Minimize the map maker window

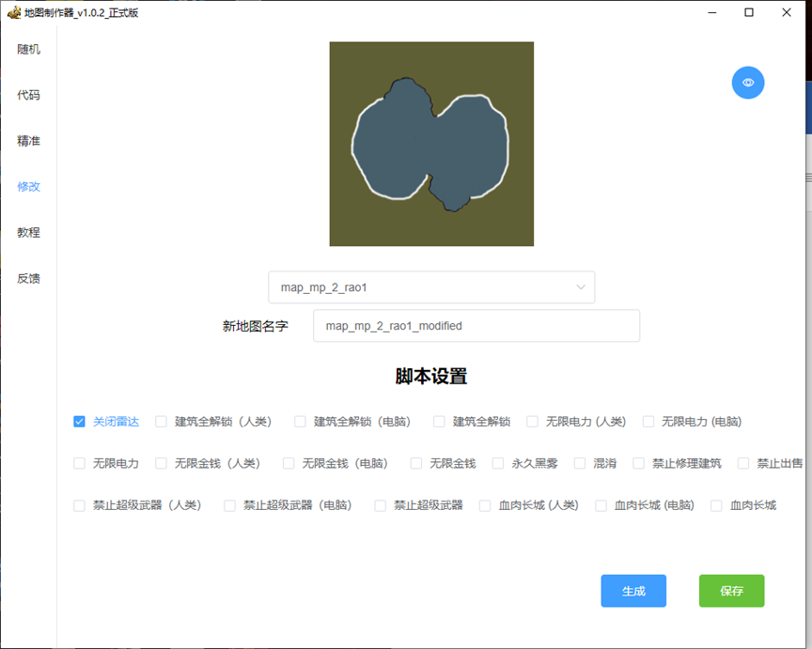click(712, 12)
